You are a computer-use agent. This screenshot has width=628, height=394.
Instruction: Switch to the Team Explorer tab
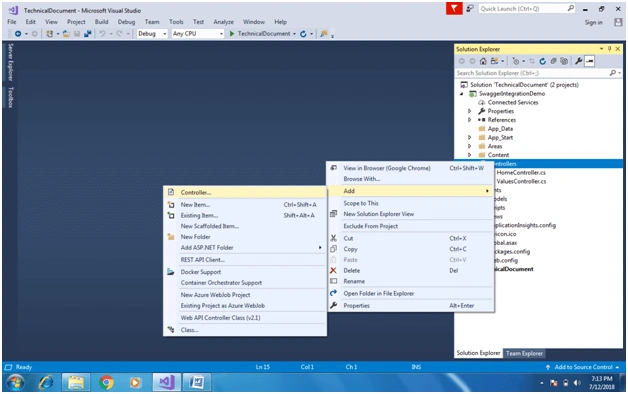(524, 354)
